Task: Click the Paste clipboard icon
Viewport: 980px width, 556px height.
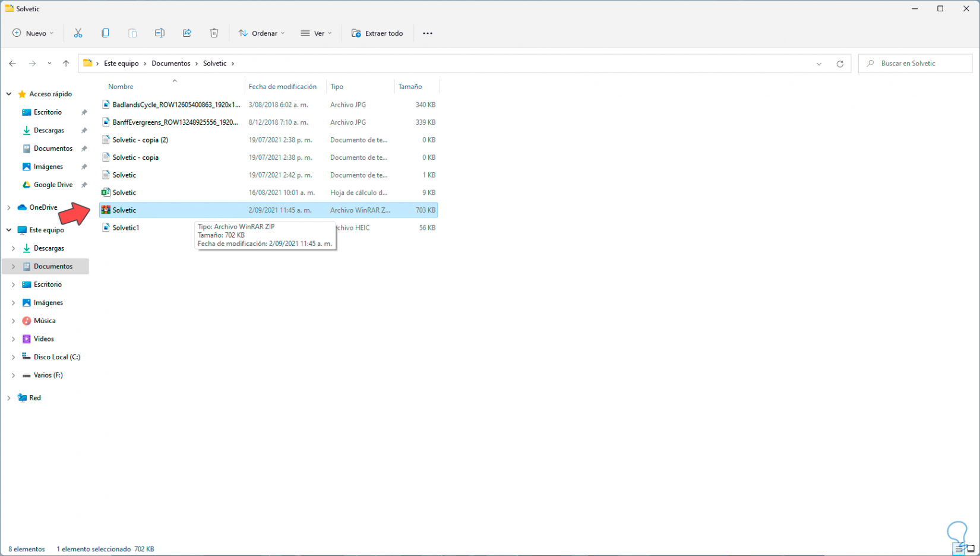Action: (132, 33)
